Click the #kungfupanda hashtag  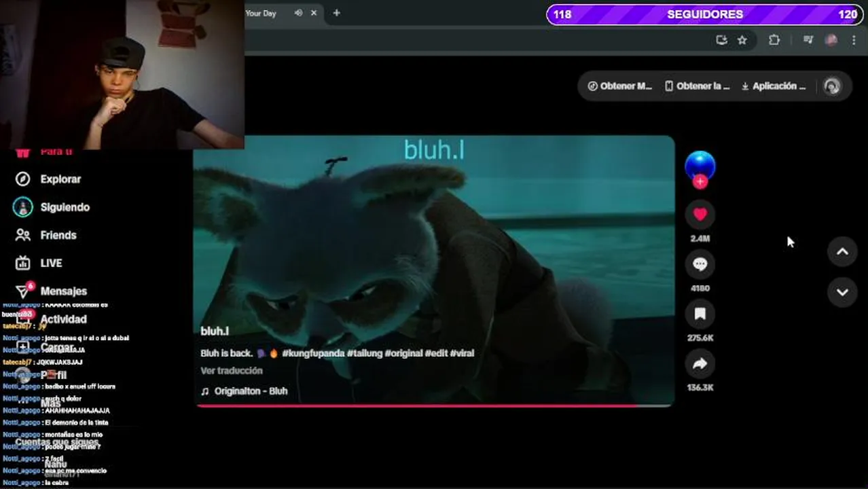[313, 353]
